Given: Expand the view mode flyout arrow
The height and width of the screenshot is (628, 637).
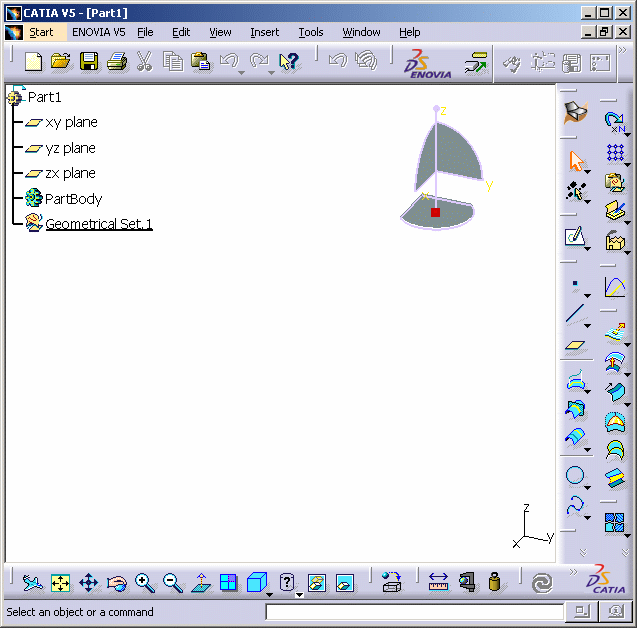Looking at the screenshot, I should [x=299, y=595].
